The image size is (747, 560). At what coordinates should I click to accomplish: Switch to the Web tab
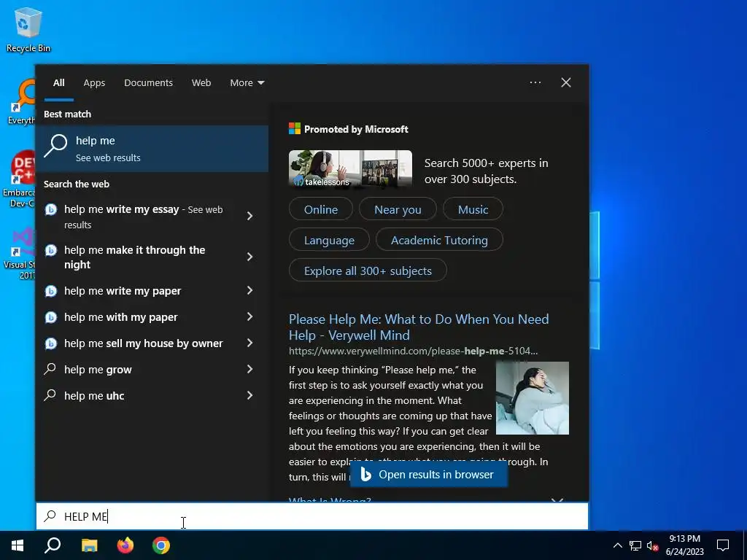(201, 83)
